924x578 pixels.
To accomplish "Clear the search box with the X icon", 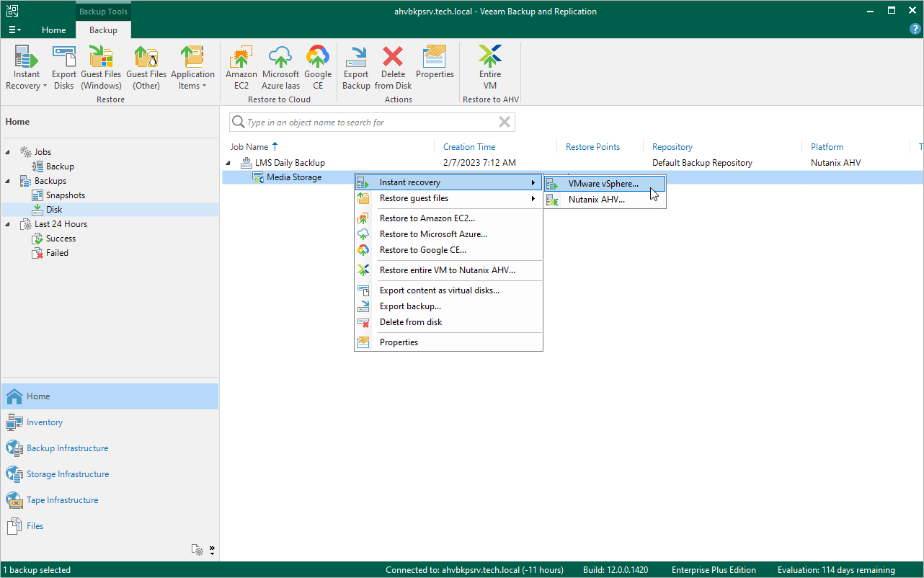I will (x=505, y=123).
